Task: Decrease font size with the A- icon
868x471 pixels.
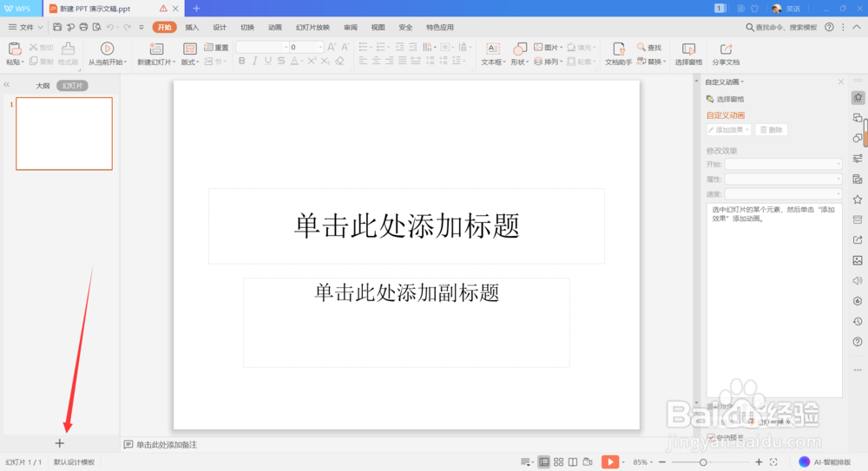Action: [x=345, y=47]
